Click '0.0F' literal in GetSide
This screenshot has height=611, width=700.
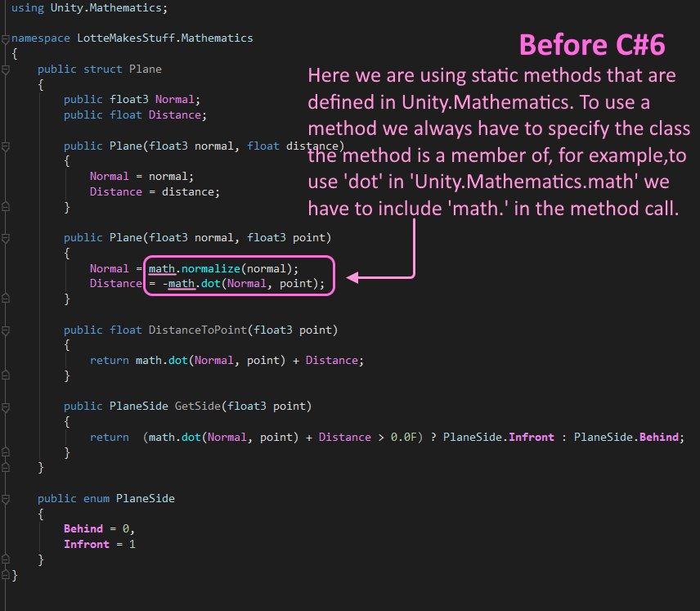pos(404,438)
